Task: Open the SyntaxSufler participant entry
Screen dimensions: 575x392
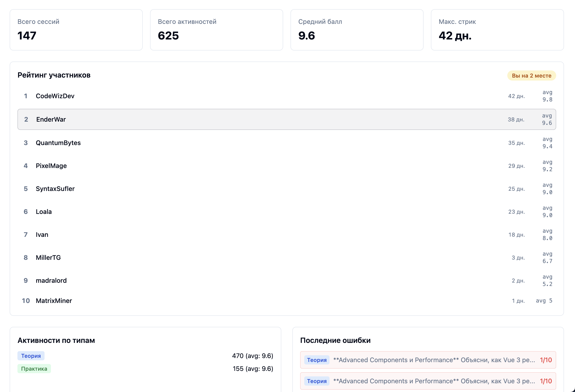Action: pos(55,189)
